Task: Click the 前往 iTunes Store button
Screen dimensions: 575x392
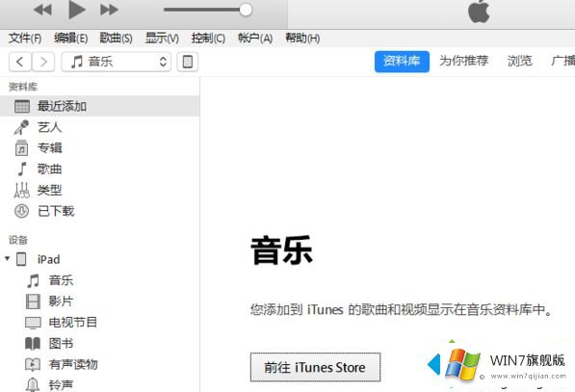Action: tap(315, 367)
